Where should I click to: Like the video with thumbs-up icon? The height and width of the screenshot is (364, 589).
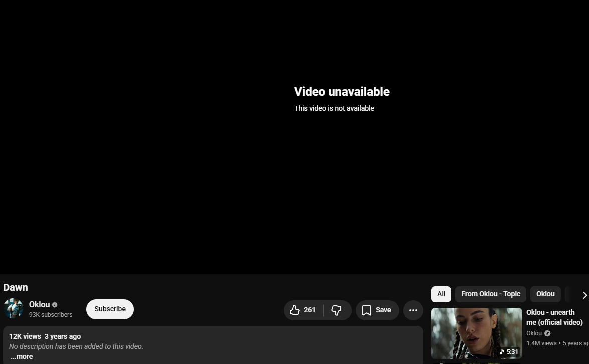point(295,310)
